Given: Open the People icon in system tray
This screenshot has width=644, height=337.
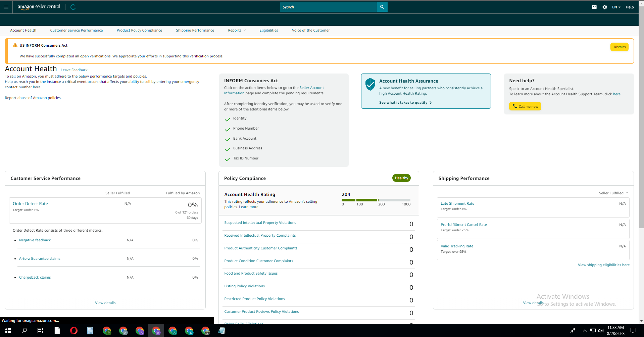Looking at the screenshot, I should pos(573,331).
